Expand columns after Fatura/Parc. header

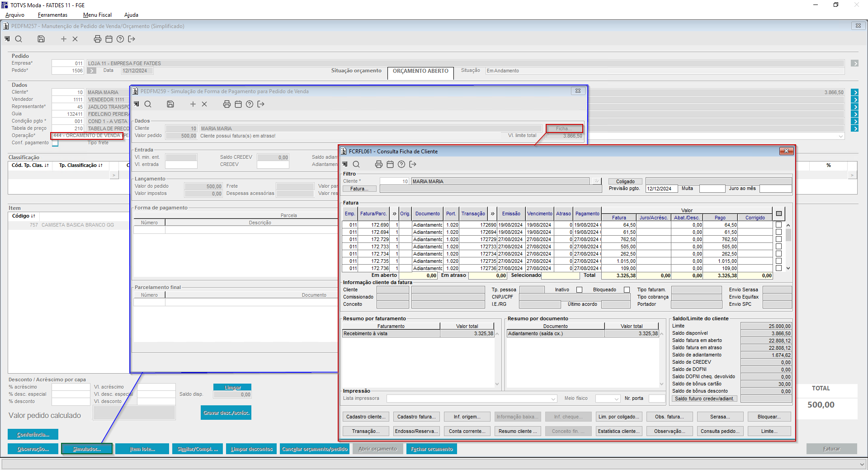pyautogui.click(x=395, y=214)
